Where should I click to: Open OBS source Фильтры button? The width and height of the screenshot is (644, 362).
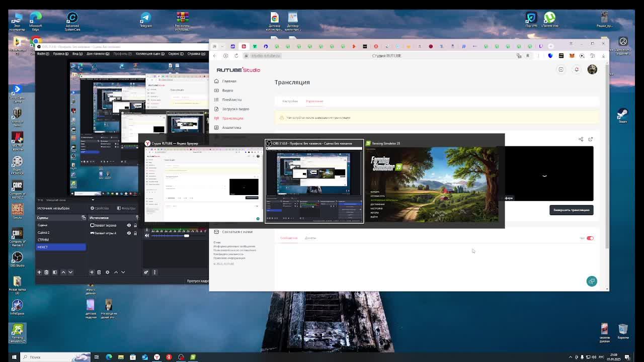pos(126,208)
